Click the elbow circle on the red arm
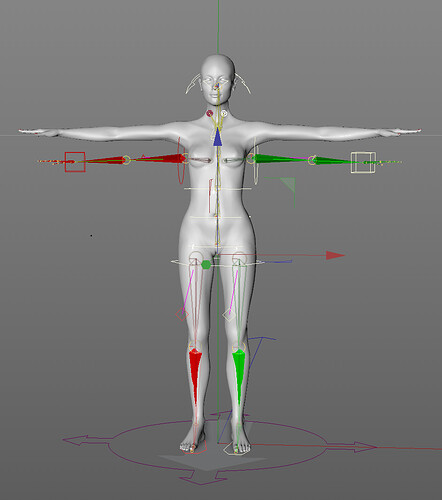This screenshot has height=500, width=442. pyautogui.click(x=126, y=160)
